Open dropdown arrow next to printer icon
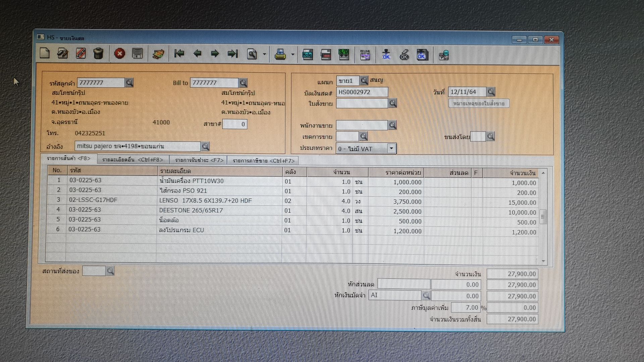 click(293, 54)
